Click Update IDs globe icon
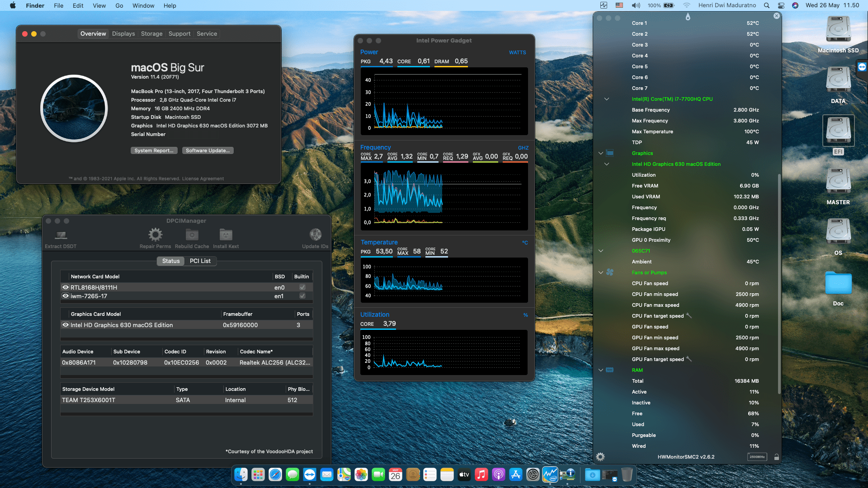This screenshot has height=488, width=868. (x=315, y=235)
